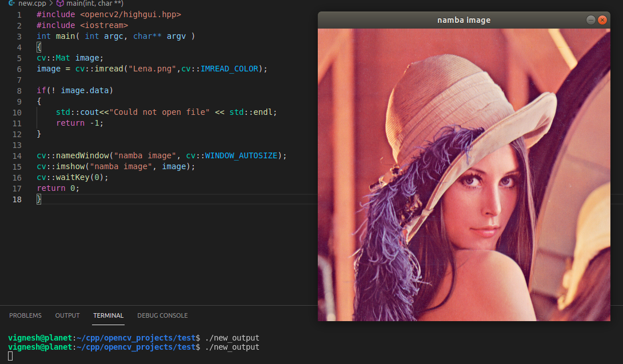Click cv::waitKey(0) call on line 16

(73, 177)
